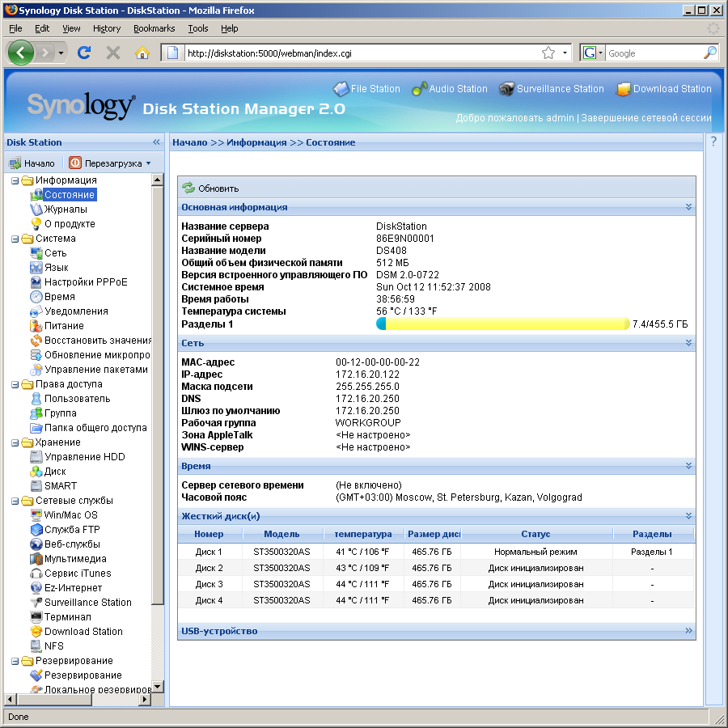Viewport: 728px width, 728px height.
Task: Open SMART icon in tree
Action: tap(36, 485)
